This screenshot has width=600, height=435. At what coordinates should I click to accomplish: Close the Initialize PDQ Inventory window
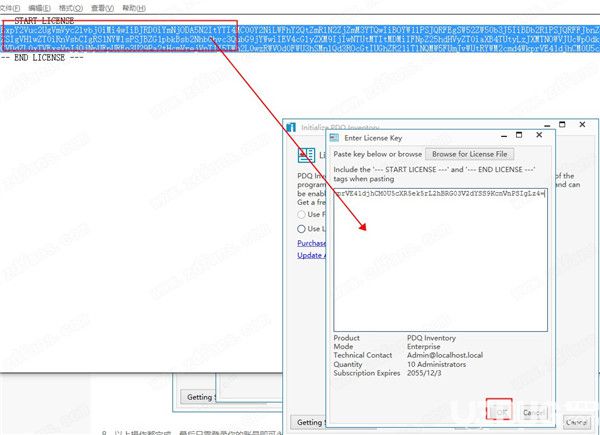pyautogui.click(x=582, y=124)
